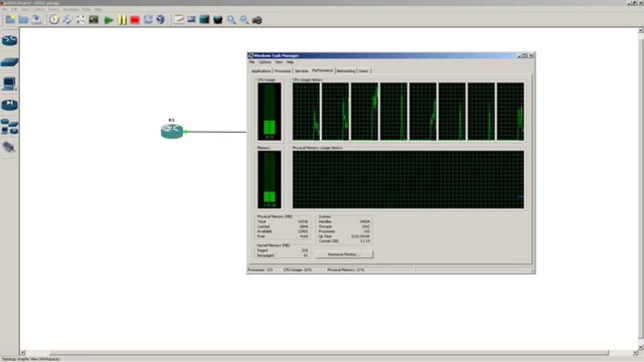
Task: Select the Performance tab in Task Manager
Action: tap(323, 70)
